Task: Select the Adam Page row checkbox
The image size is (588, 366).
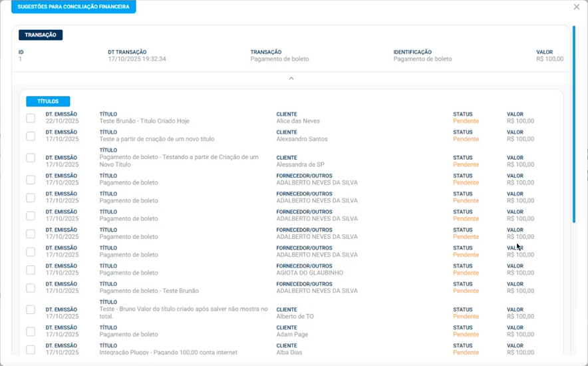Action: (31, 331)
